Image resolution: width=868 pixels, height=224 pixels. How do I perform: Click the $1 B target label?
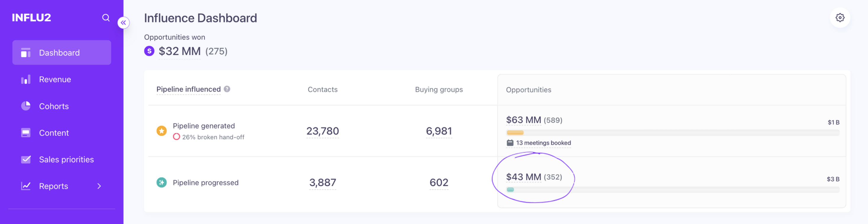click(x=833, y=122)
